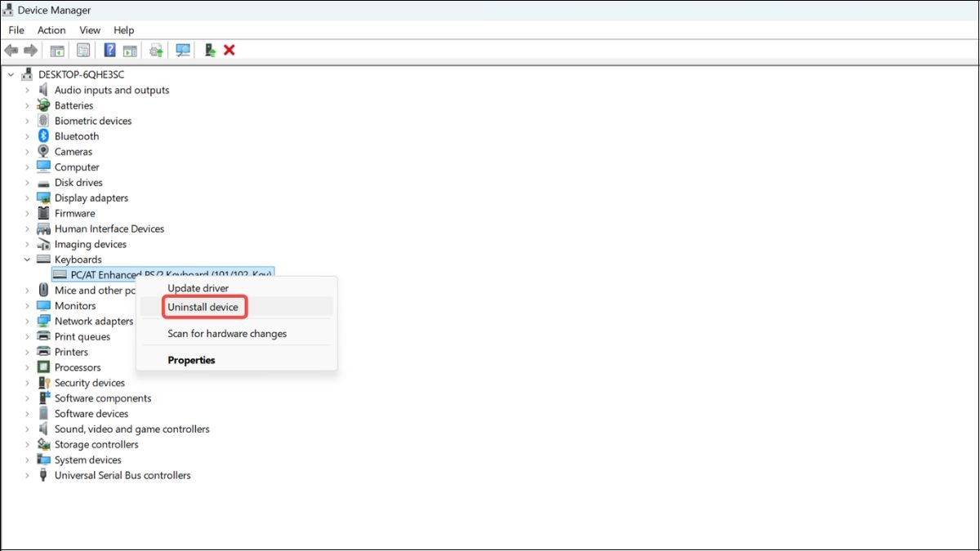This screenshot has height=551, width=980.
Task: Toggle the show/hide console tree toolbar icon
Action: 57,51
